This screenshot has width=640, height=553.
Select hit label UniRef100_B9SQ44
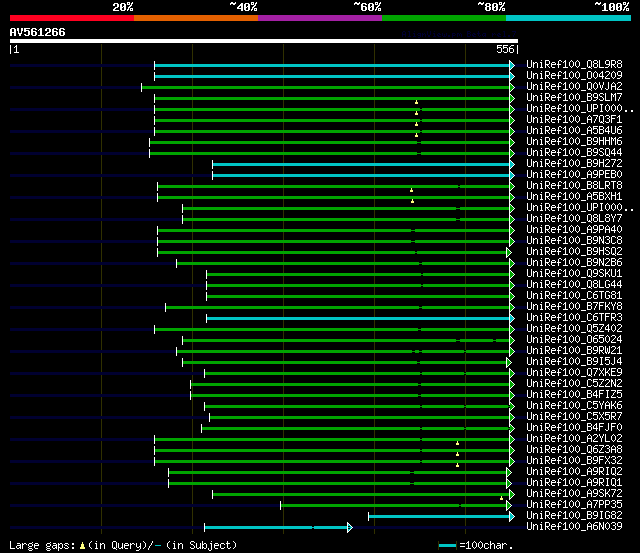tap(574, 153)
